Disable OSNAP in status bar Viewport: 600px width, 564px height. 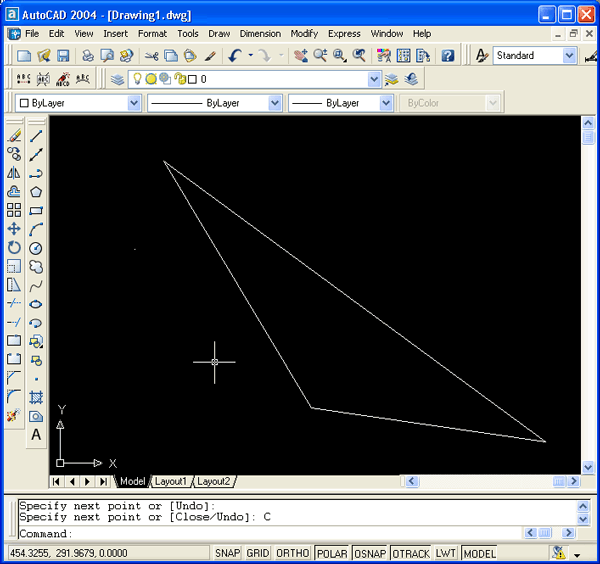pyautogui.click(x=368, y=553)
